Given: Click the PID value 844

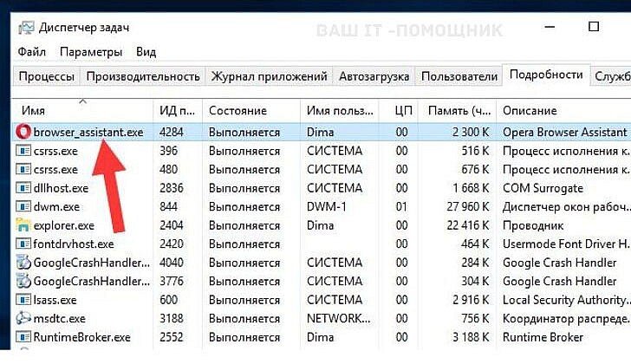Looking at the screenshot, I should [168, 207].
